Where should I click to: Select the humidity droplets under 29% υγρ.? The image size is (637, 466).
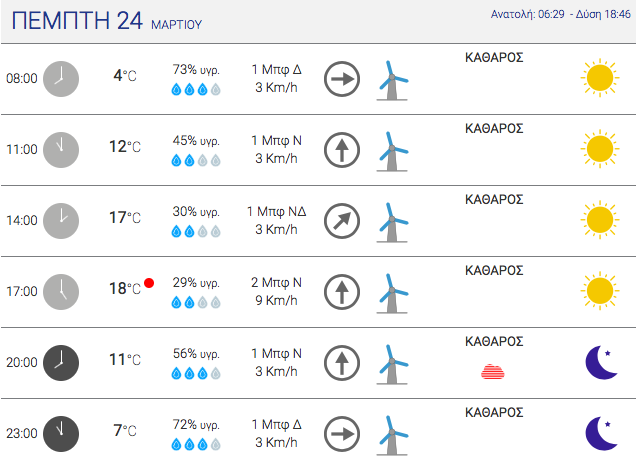196,302
